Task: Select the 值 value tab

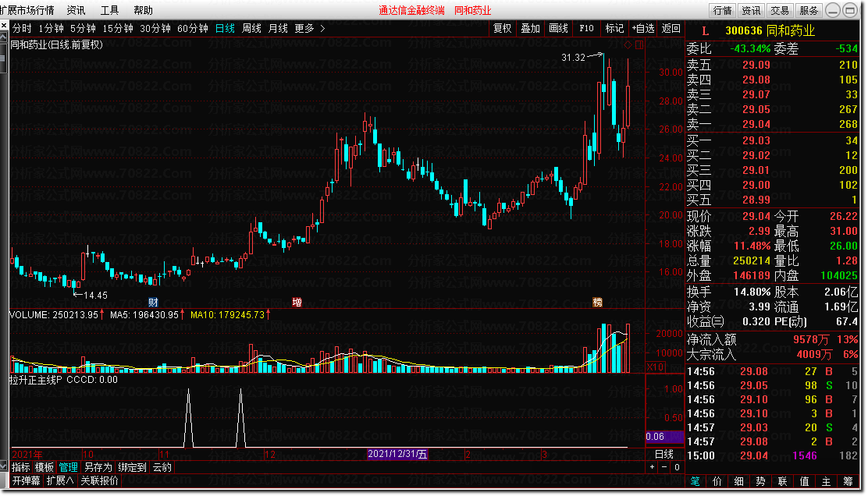Action: pyautogui.click(x=804, y=481)
